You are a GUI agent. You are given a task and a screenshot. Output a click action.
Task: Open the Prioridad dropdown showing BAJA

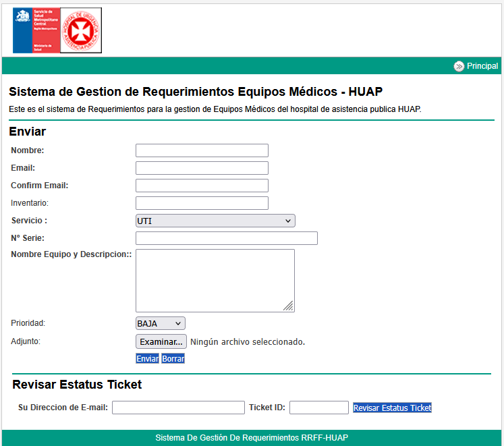[161, 323]
